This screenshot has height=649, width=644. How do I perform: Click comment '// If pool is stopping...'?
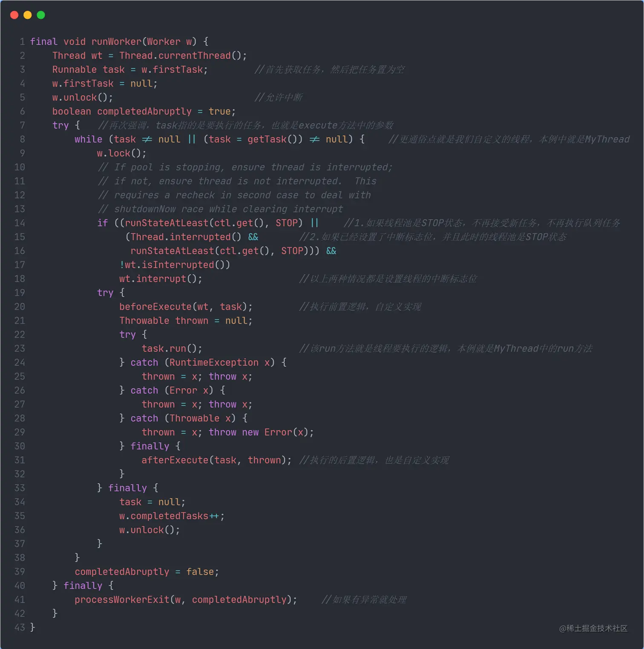pos(245,167)
